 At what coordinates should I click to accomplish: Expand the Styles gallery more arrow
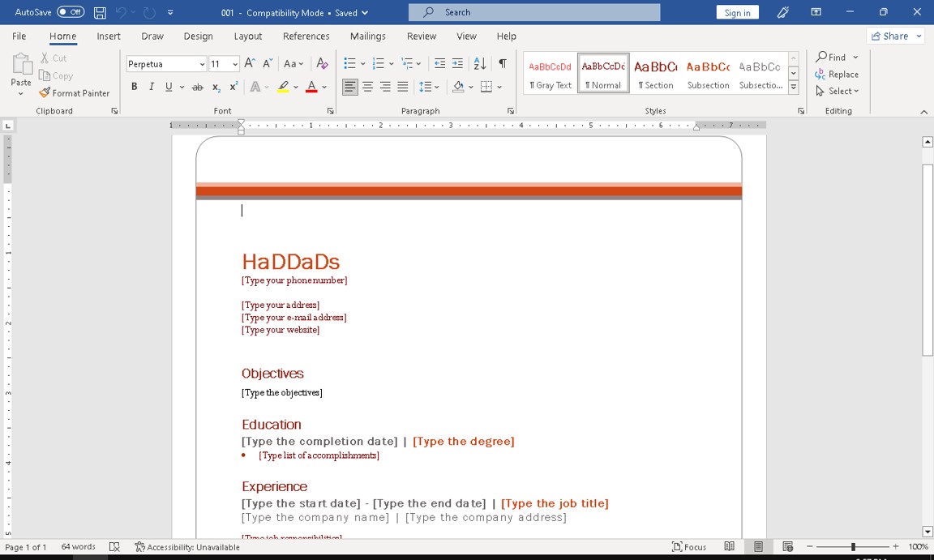point(794,88)
